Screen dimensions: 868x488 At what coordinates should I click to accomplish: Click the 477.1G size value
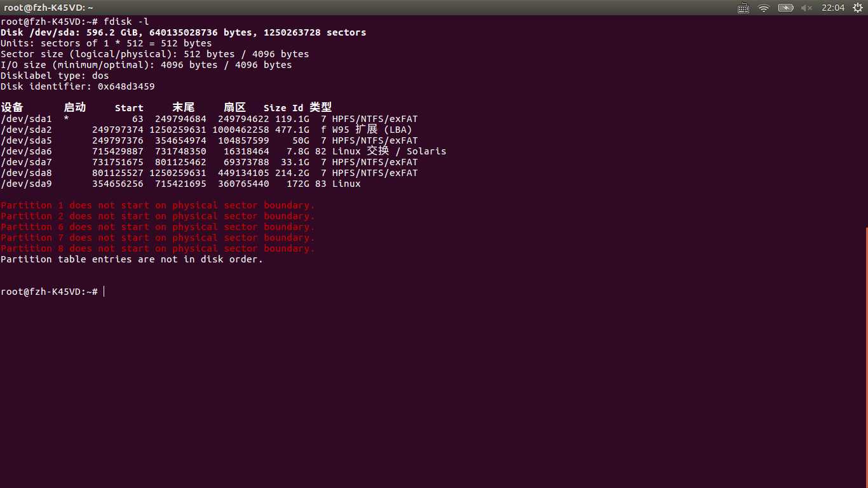(x=292, y=130)
